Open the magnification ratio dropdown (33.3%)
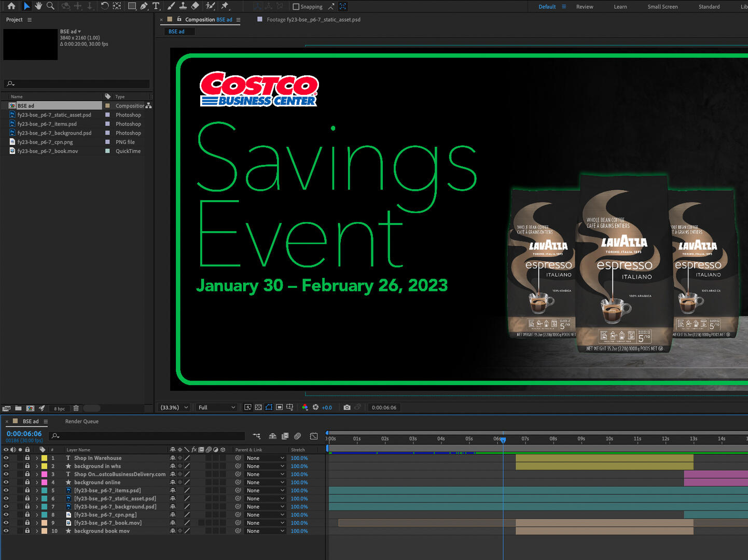 pyautogui.click(x=174, y=408)
